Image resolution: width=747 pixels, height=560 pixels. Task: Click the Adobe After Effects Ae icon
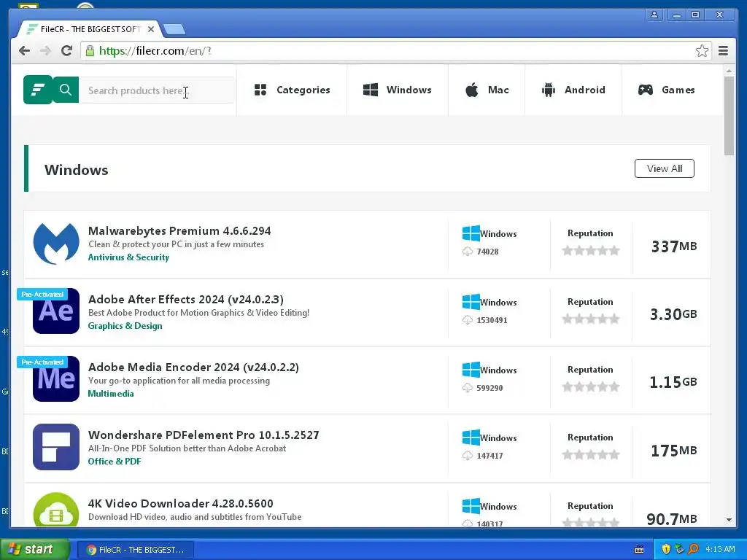tap(56, 311)
